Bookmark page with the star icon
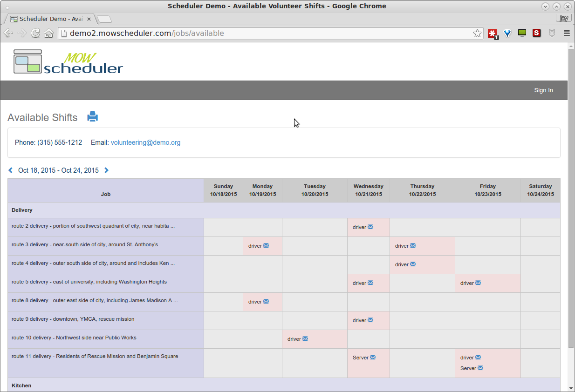 click(x=477, y=34)
